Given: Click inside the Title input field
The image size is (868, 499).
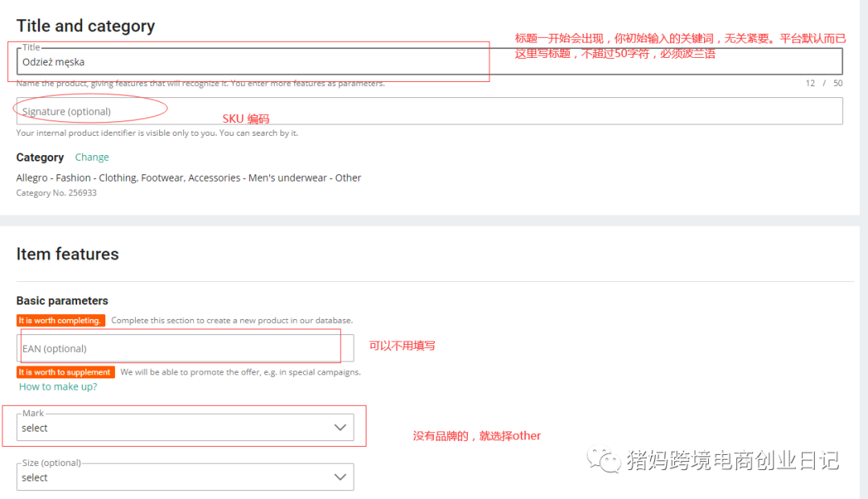Looking at the screenshot, I should pyautogui.click(x=241, y=61).
